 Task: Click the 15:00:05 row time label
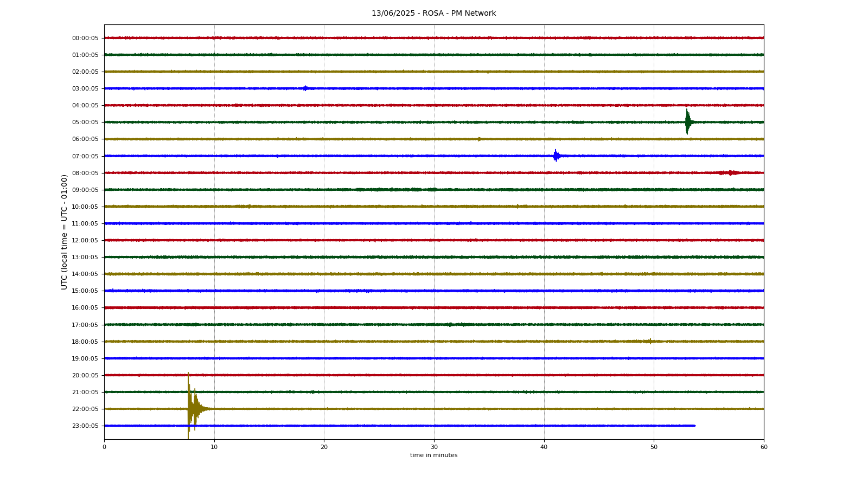click(85, 291)
